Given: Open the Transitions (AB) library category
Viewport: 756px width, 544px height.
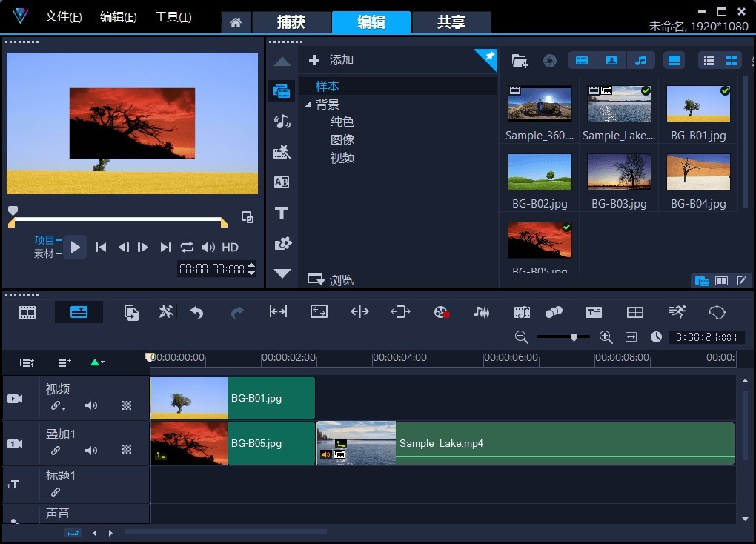Looking at the screenshot, I should (x=282, y=182).
